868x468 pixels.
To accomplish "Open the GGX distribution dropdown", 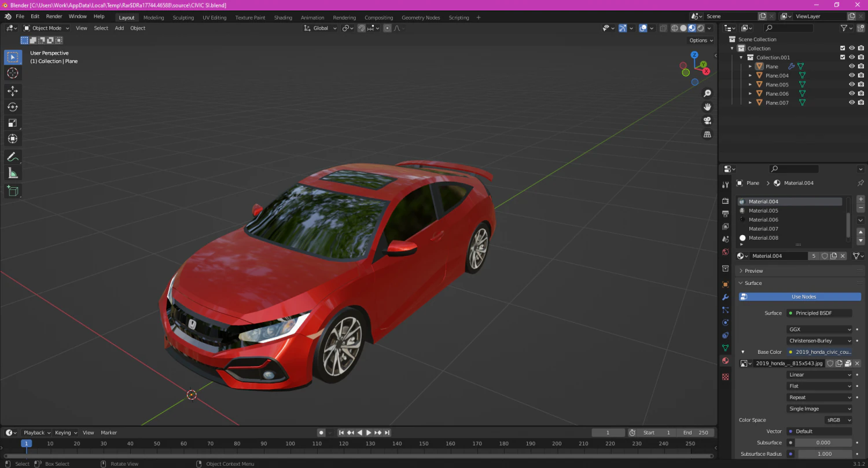I will pyautogui.click(x=819, y=330).
